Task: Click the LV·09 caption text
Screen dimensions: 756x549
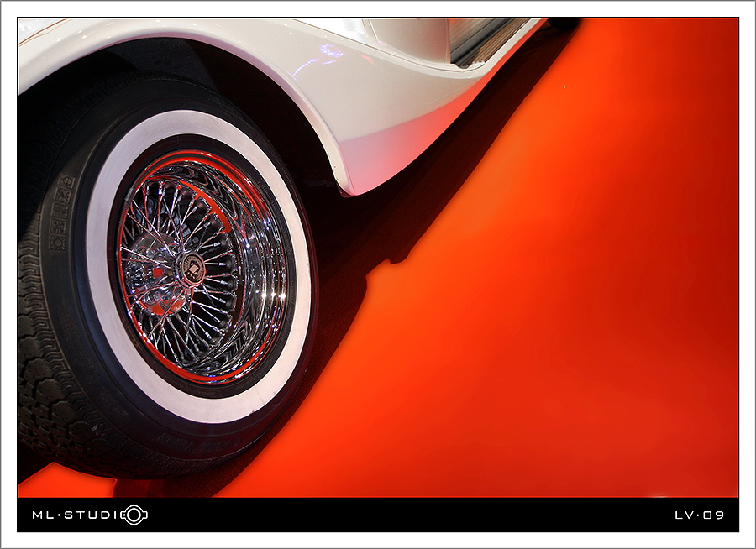Action: click(699, 515)
